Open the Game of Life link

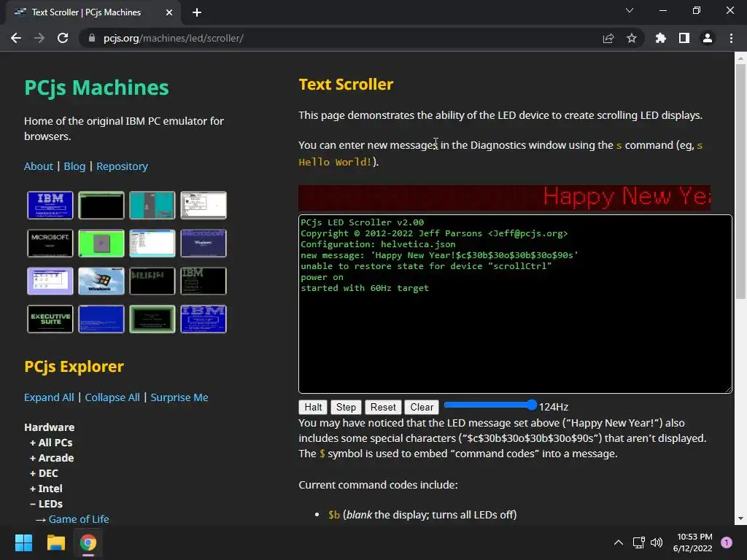point(79,519)
